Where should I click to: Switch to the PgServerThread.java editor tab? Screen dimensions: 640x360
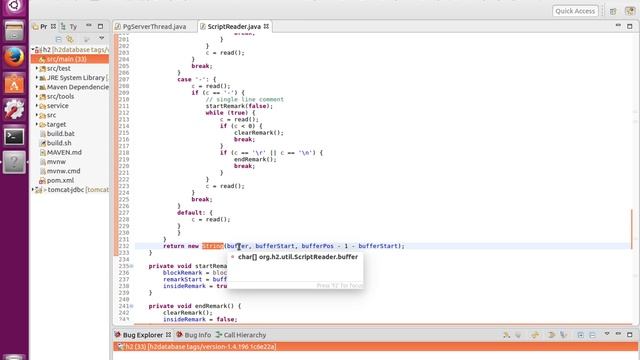point(151,27)
